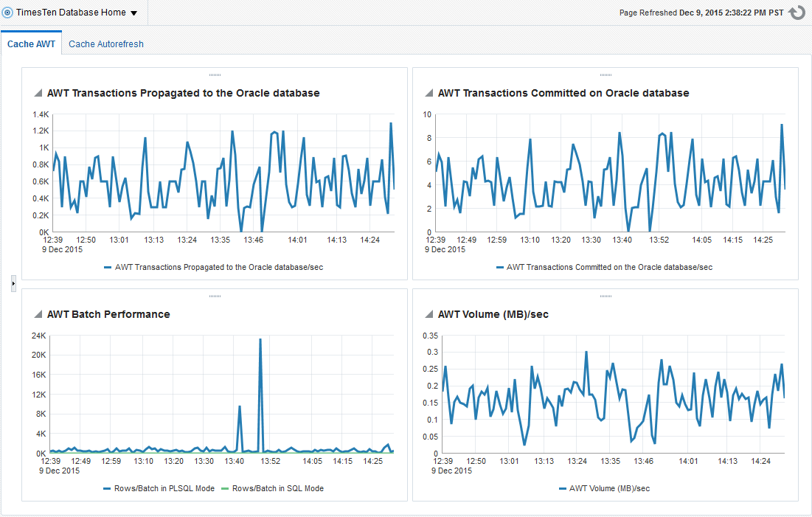Collapse the AWT Volume (MB)/sec panel
812x517 pixels.
click(428, 315)
